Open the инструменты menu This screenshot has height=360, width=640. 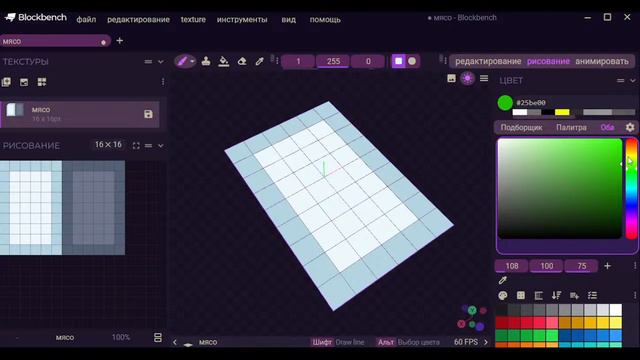(242, 20)
